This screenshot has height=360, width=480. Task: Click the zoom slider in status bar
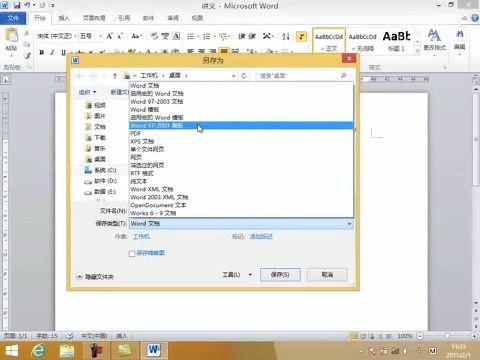tap(447, 336)
